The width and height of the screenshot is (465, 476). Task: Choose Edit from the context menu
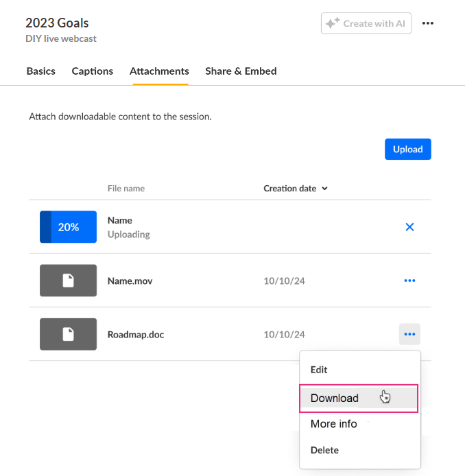point(319,370)
